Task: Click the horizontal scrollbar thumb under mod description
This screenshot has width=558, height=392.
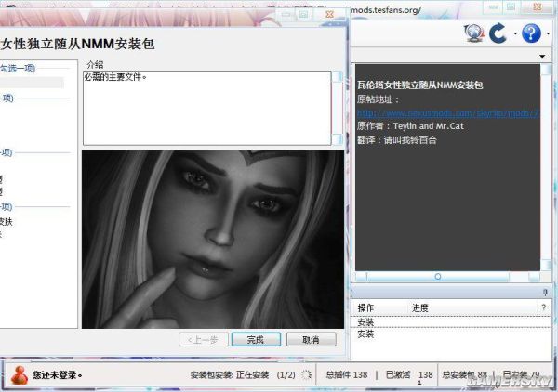Action: coord(438,277)
